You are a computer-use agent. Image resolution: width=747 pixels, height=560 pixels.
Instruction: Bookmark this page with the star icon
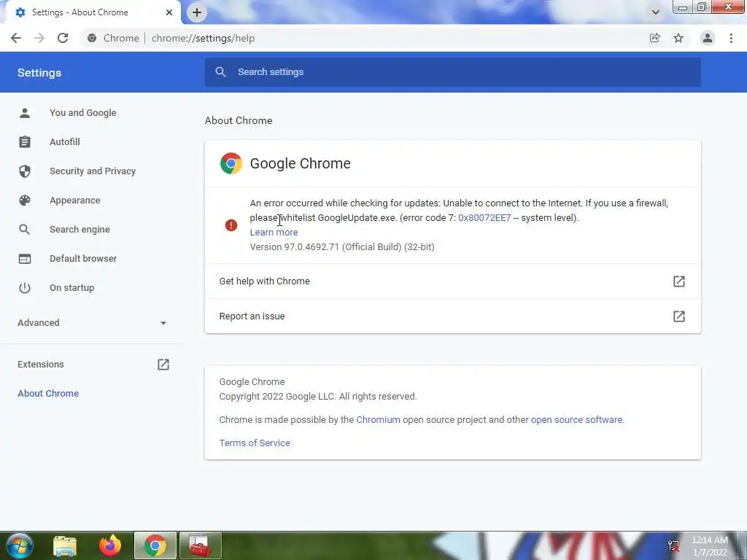[678, 38]
